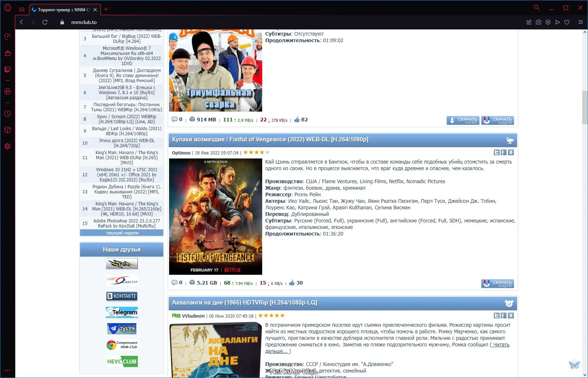
Task: Open the ВКонтакте friend banner
Action: pyautogui.click(x=122, y=296)
